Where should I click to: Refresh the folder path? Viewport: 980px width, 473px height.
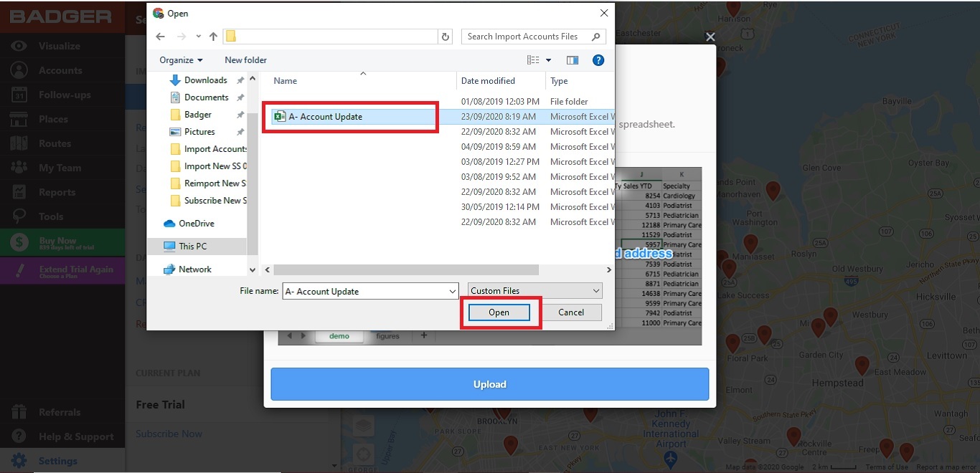[446, 37]
